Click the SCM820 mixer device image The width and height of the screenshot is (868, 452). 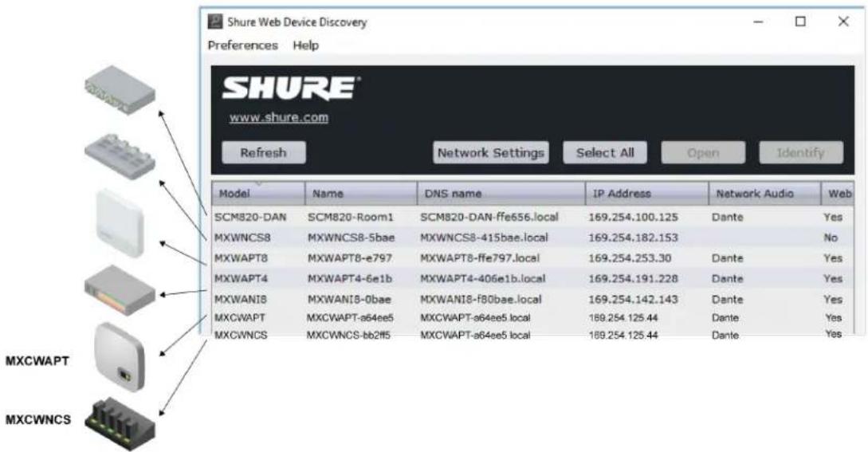click(x=120, y=90)
